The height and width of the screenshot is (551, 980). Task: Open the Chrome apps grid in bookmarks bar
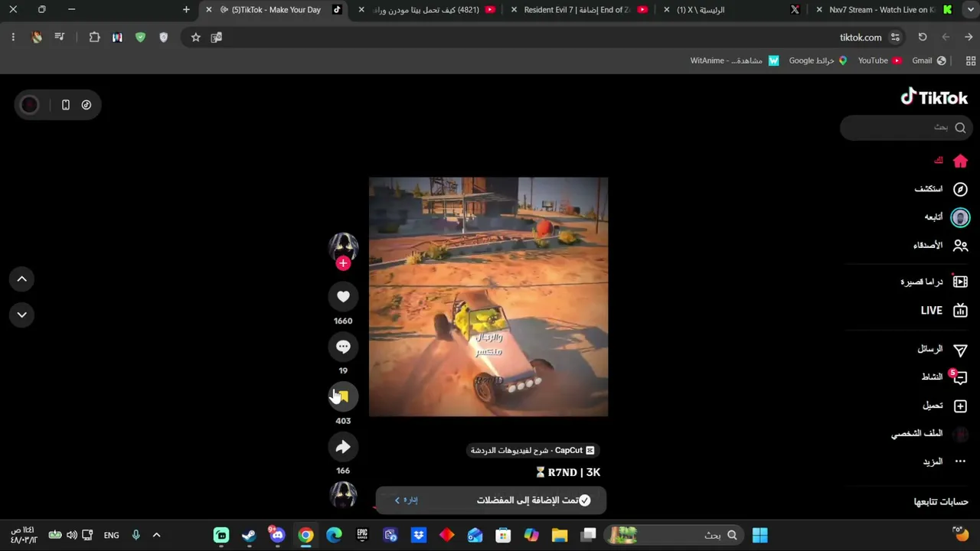coord(971,61)
